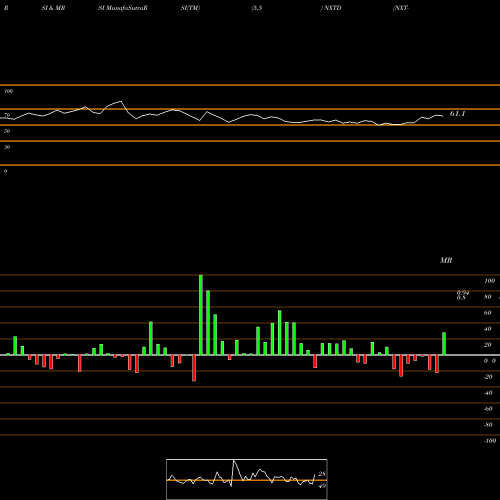This screenshot has width=500, height=500.
Task: Click the '(NXT-' header text
Action: (401, 8)
